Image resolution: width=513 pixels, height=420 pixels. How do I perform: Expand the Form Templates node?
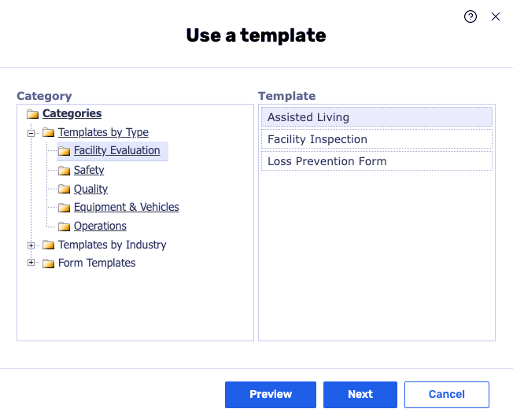(31, 263)
